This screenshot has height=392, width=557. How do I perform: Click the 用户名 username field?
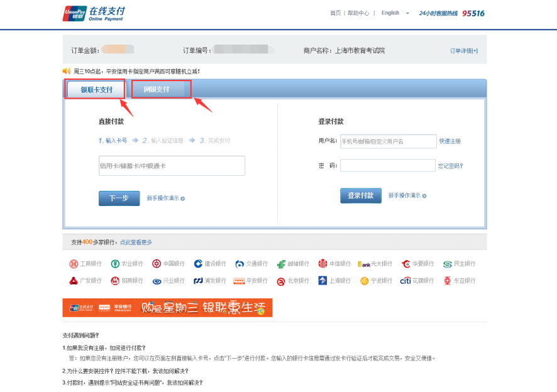coord(388,141)
